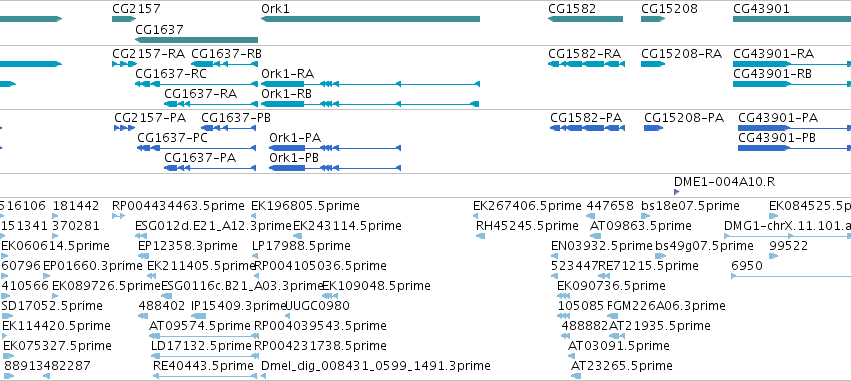The width and height of the screenshot is (851, 381).
Task: Open the CG43901 gene feature
Action: [x=792, y=19]
